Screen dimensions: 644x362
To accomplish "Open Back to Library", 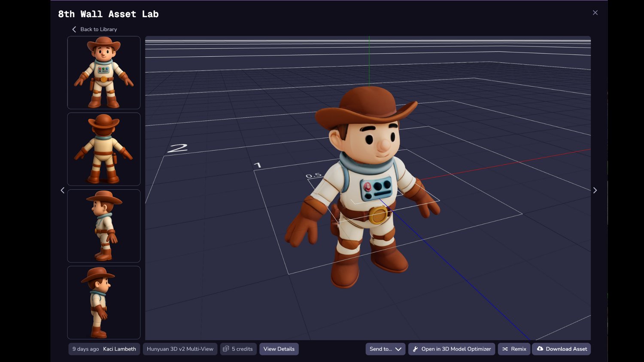I will point(98,29).
